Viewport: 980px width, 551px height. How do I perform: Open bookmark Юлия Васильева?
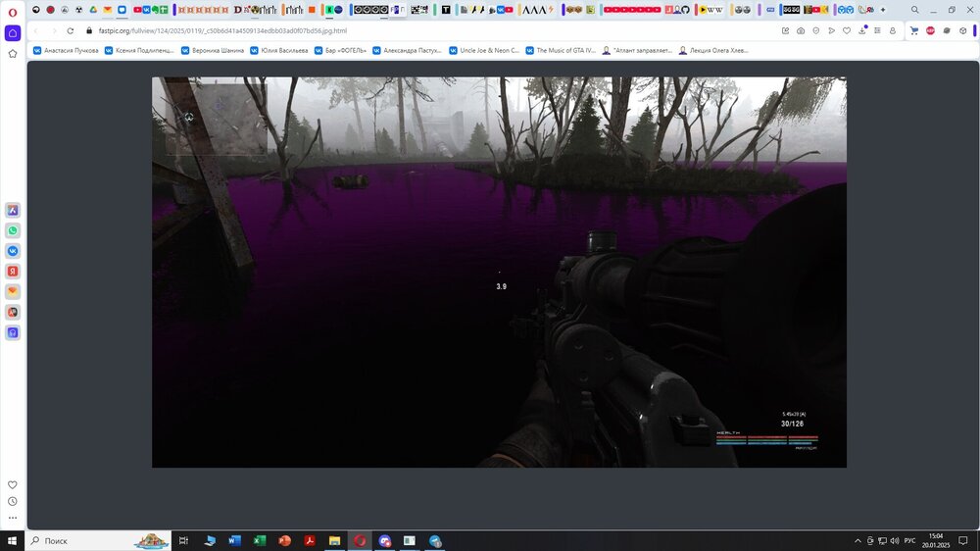click(278, 51)
